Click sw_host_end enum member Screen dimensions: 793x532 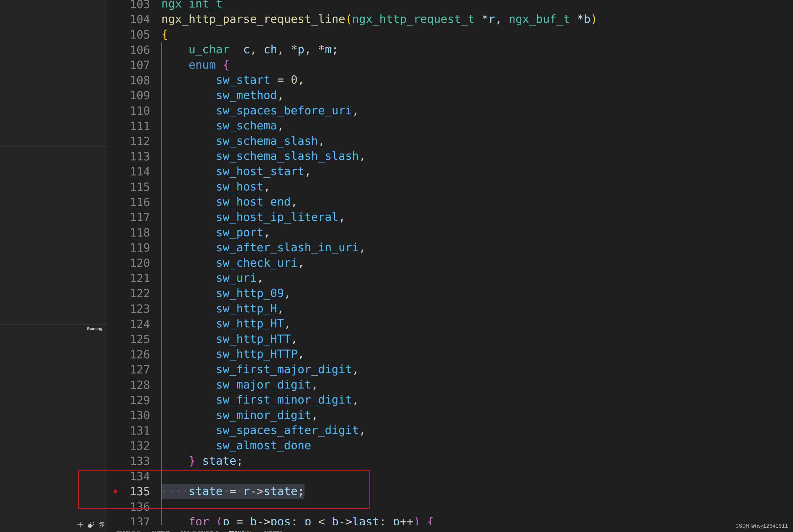click(x=253, y=202)
